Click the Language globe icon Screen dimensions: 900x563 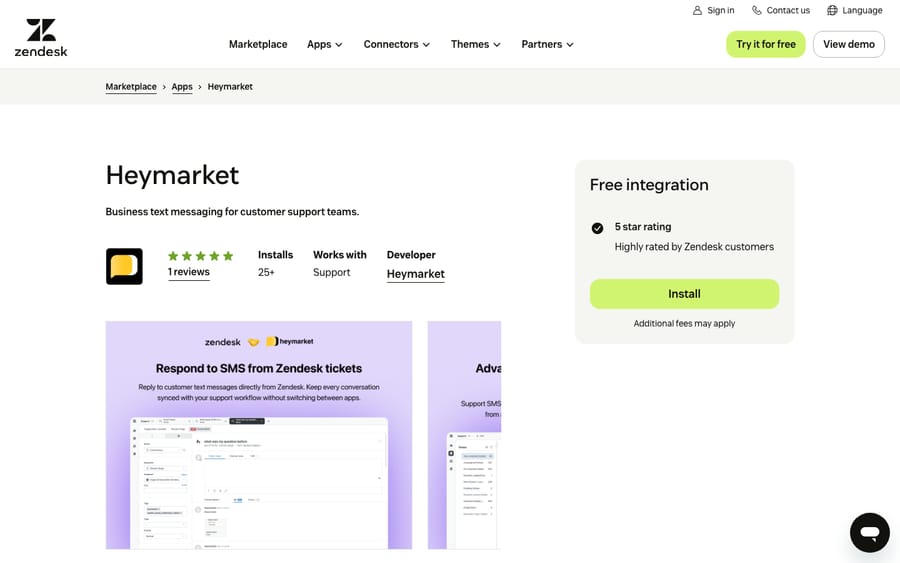pyautogui.click(x=832, y=10)
